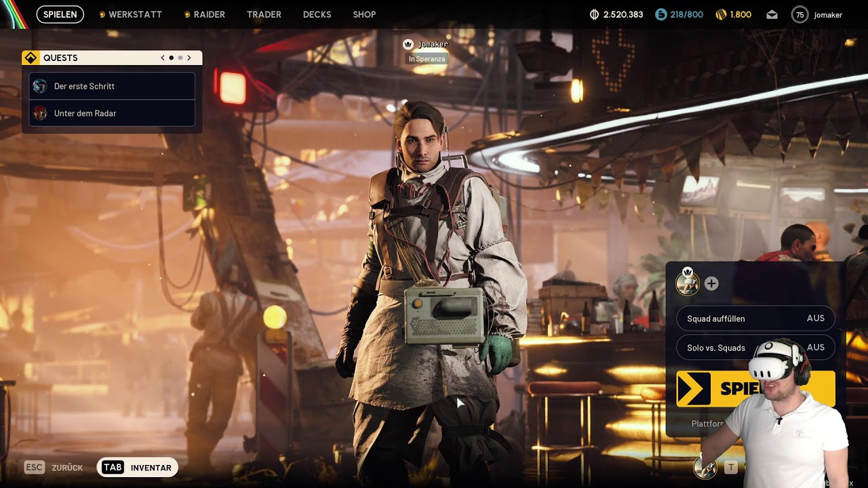Open the inbox envelope icon
868x488 pixels.
[772, 15]
